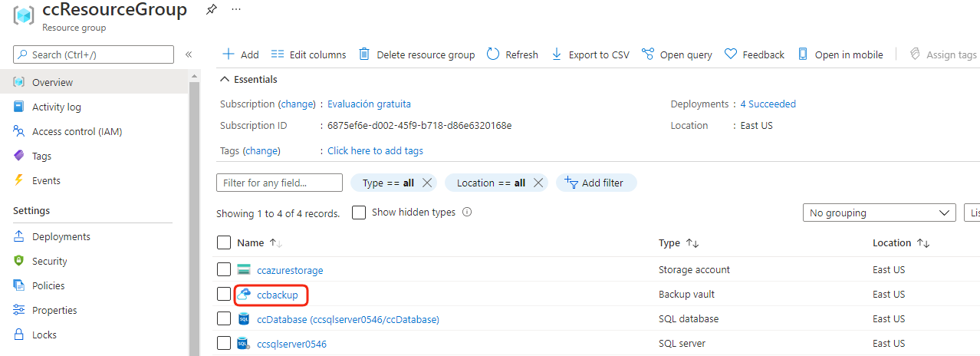This screenshot has width=980, height=356.
Task: Check the ccbackup row checkbox
Action: (x=224, y=294)
